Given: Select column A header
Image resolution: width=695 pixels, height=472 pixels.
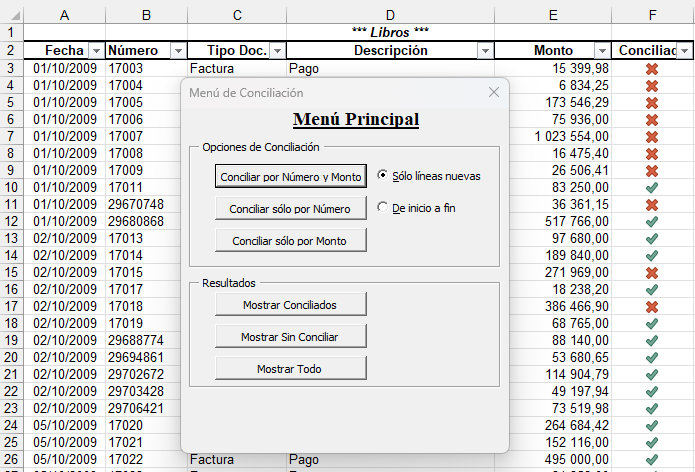Looking at the screenshot, I should (x=65, y=16).
